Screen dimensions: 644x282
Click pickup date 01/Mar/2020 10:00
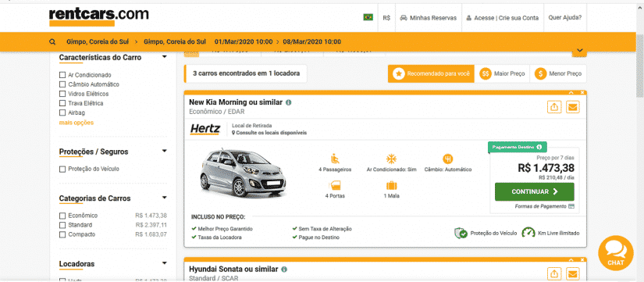[244, 42]
